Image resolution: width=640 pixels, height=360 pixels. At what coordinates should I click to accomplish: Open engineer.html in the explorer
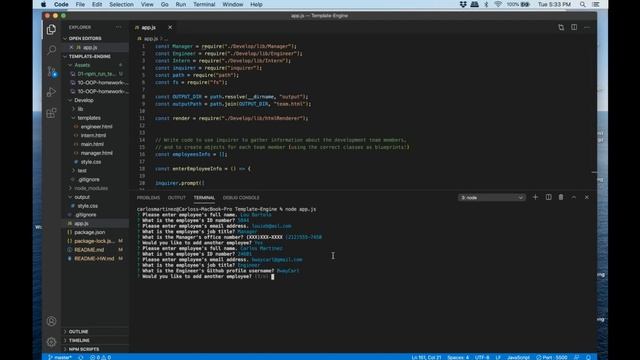click(96, 127)
